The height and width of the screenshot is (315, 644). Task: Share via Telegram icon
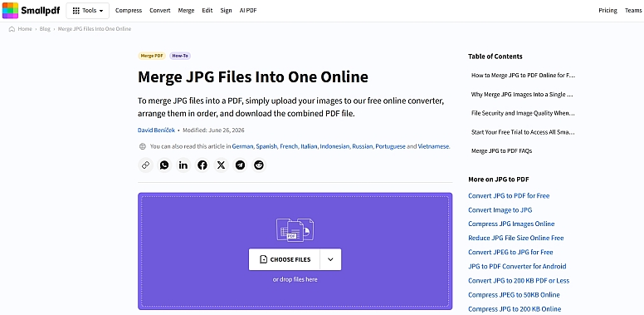(x=240, y=165)
